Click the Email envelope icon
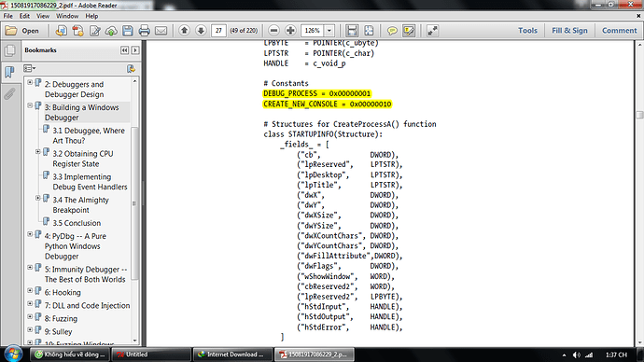The width and height of the screenshot is (644, 362). pos(161,31)
